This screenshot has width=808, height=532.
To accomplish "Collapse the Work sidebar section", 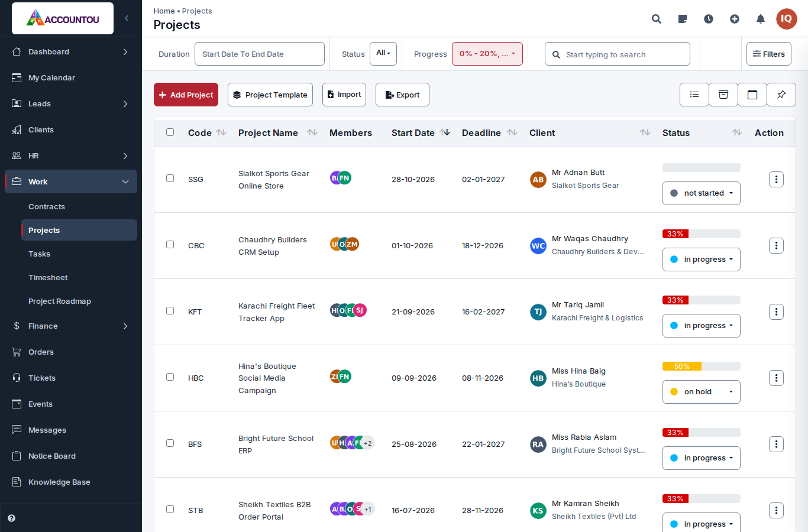I will click(71, 181).
